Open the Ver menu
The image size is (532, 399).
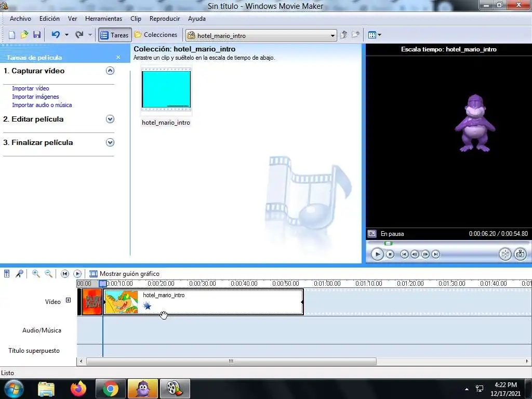[72, 19]
